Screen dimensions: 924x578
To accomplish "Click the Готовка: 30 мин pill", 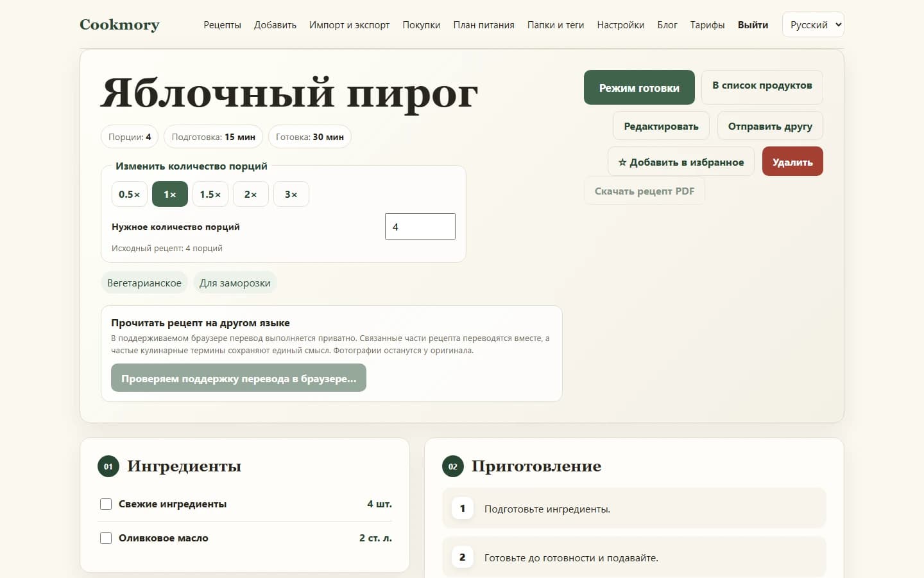I will (x=310, y=137).
